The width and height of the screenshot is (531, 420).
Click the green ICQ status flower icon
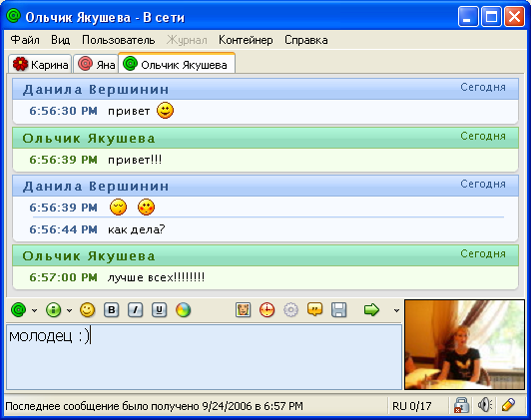pos(18,309)
